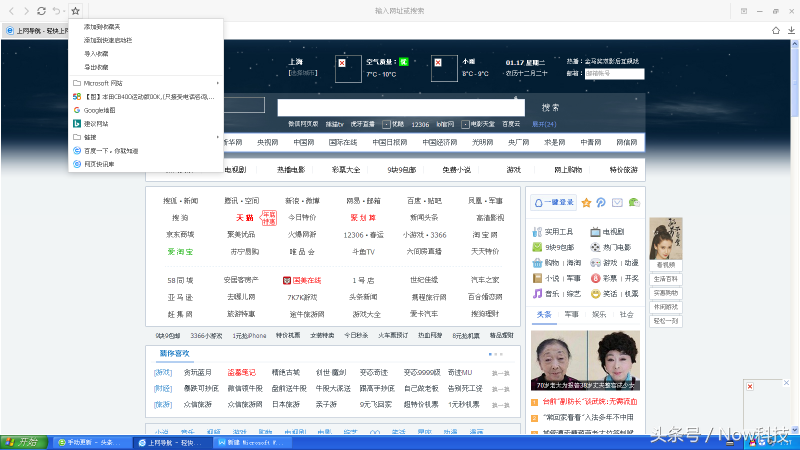Click the blue swirl icon beside 一键登录
Viewport: 800px width, 450px height.
click(601, 203)
